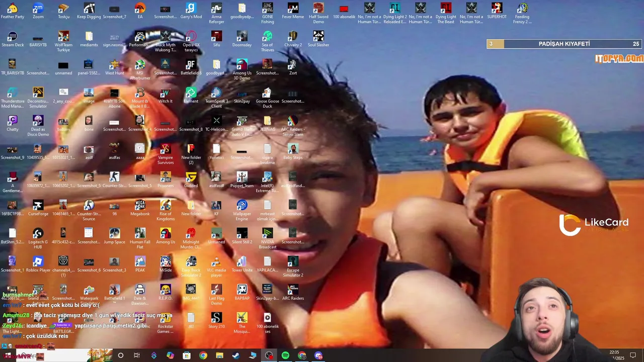Screen dimensions: 644x362
Task: Launch Battlefield 6 shortcut
Action: pos(191,65)
